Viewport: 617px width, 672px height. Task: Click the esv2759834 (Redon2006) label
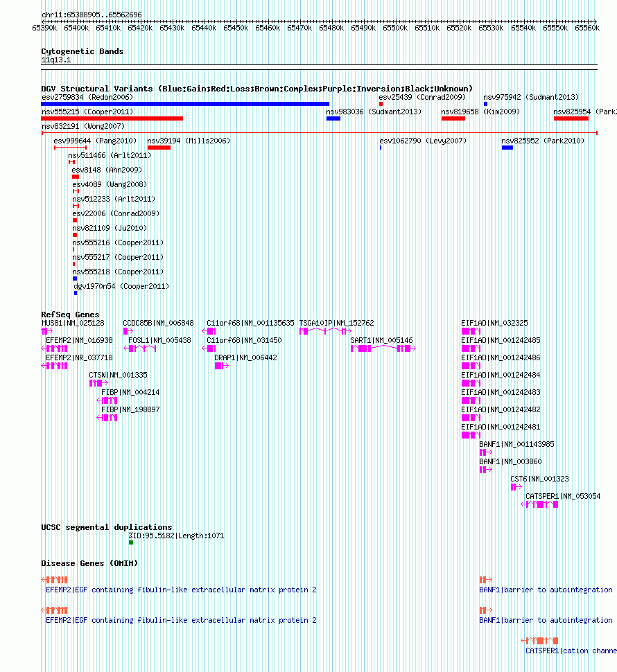[x=87, y=97]
